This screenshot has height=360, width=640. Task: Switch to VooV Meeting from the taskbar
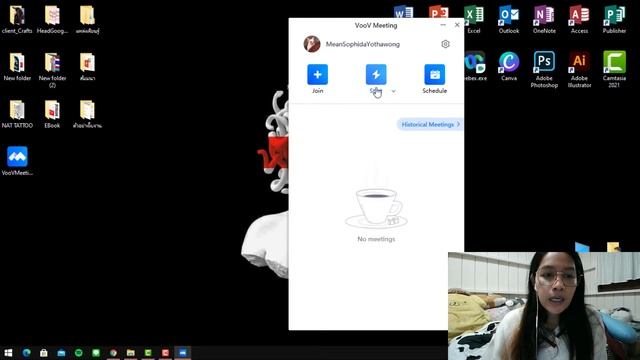(182, 353)
